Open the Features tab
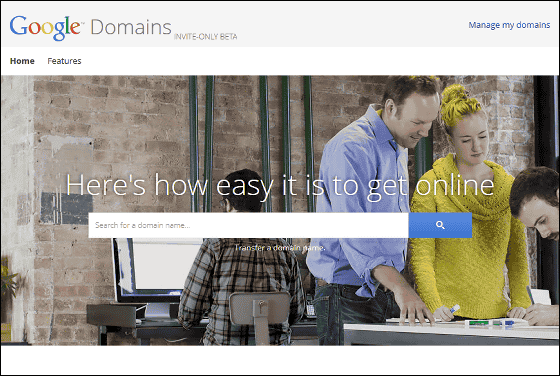560x376 pixels. click(x=64, y=61)
